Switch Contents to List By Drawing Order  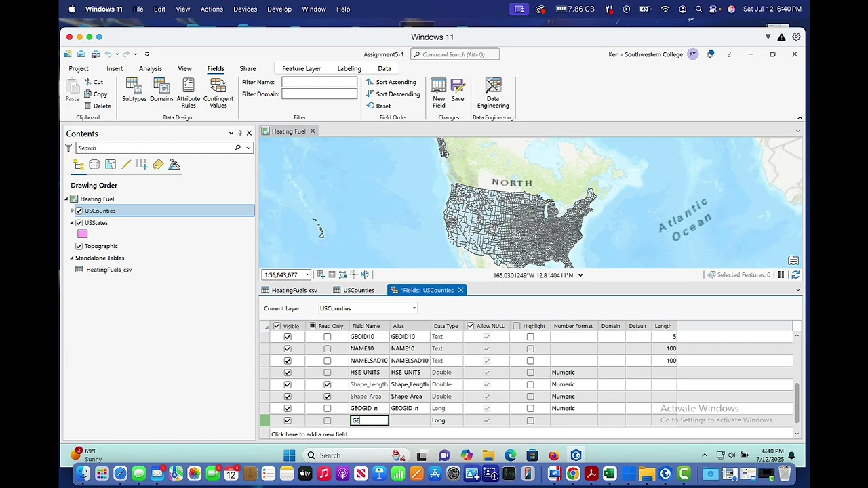pyautogui.click(x=79, y=165)
